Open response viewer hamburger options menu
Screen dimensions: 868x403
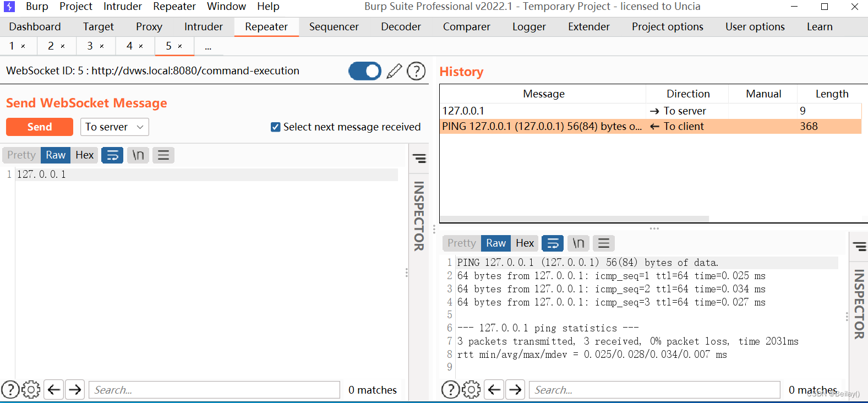tap(604, 243)
